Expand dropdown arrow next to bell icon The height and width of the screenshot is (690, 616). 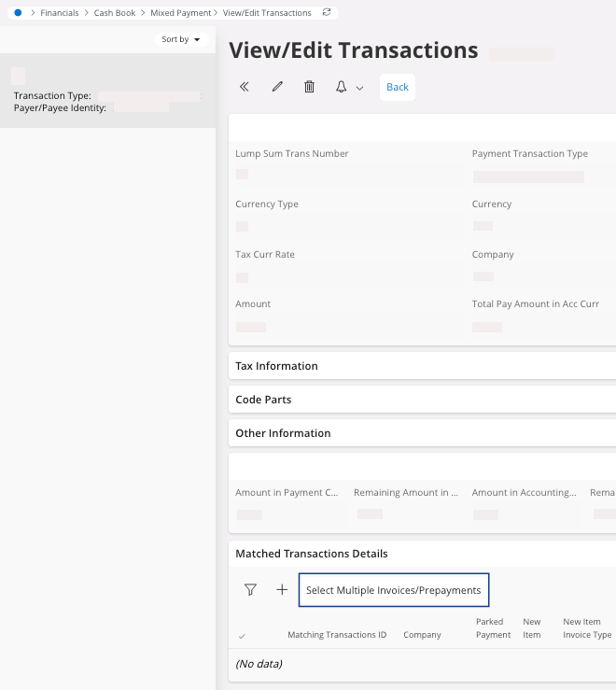click(359, 88)
